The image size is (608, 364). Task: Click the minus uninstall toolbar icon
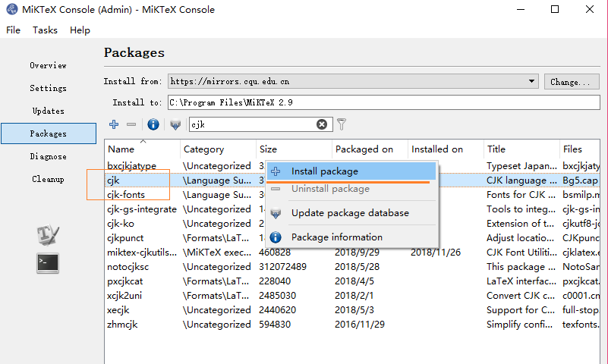point(131,124)
